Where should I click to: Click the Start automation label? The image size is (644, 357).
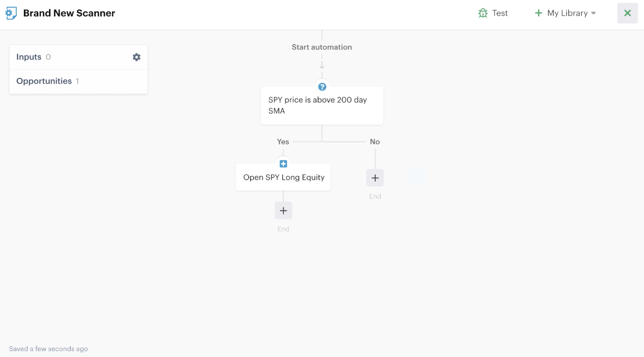(322, 47)
